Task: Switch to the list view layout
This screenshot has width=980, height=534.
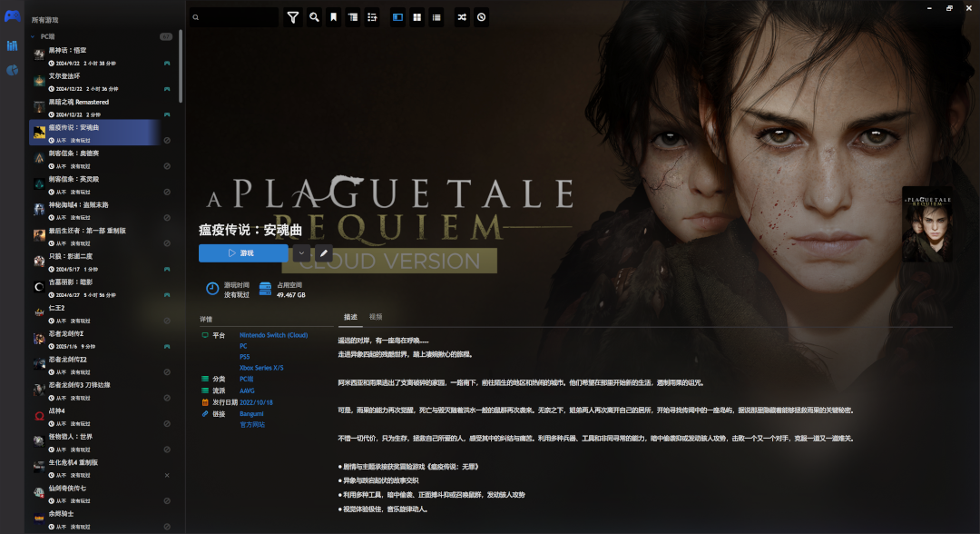Action: 436,17
